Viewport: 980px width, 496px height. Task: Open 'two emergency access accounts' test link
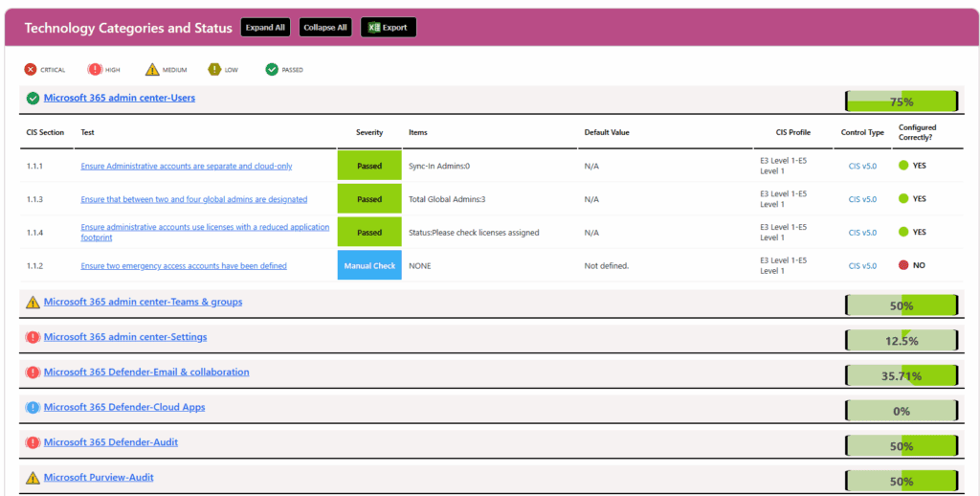point(184,266)
